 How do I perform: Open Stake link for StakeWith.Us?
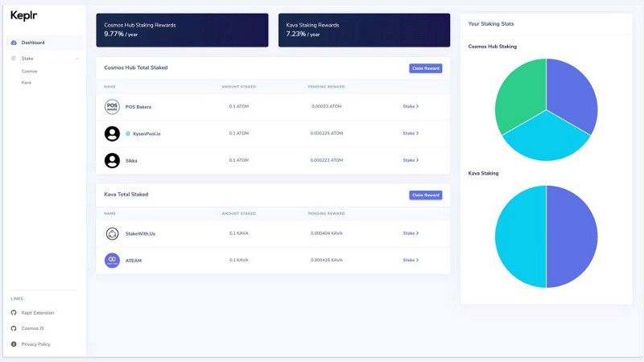(411, 233)
